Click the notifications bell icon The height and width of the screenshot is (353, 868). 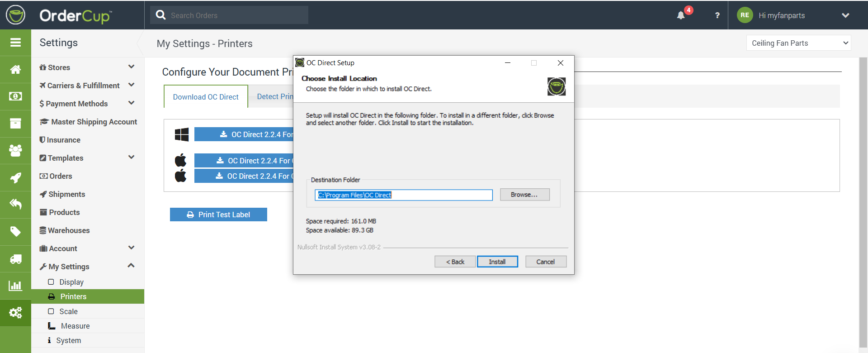click(x=681, y=15)
